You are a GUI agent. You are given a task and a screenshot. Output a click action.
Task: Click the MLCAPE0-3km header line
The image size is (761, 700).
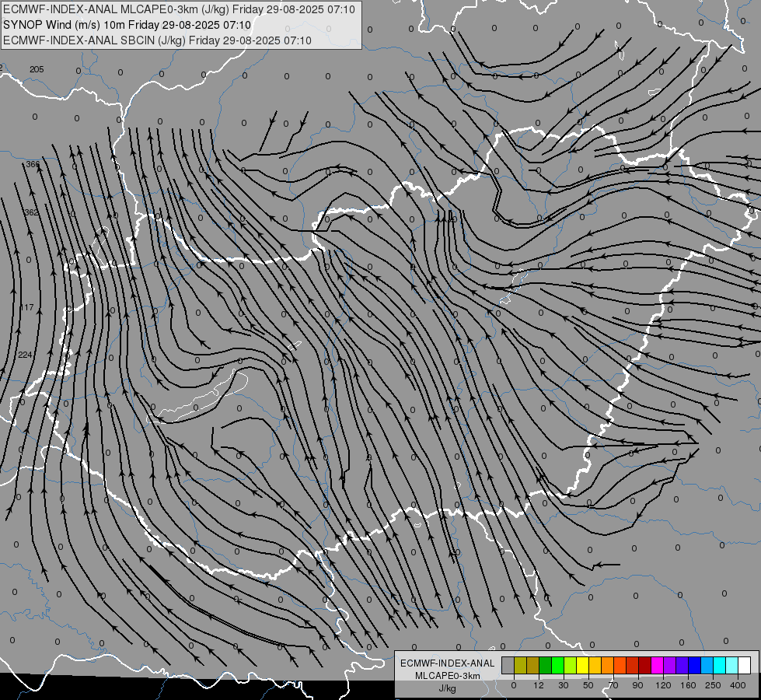coord(179,9)
